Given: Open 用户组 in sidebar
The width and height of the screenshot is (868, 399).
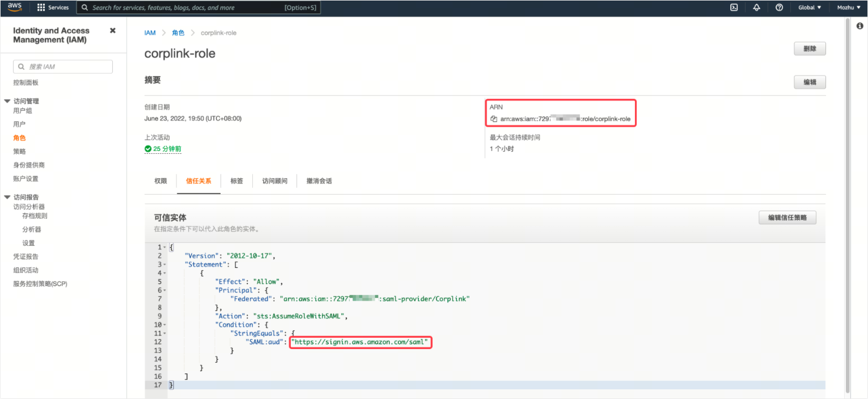Looking at the screenshot, I should (x=23, y=111).
